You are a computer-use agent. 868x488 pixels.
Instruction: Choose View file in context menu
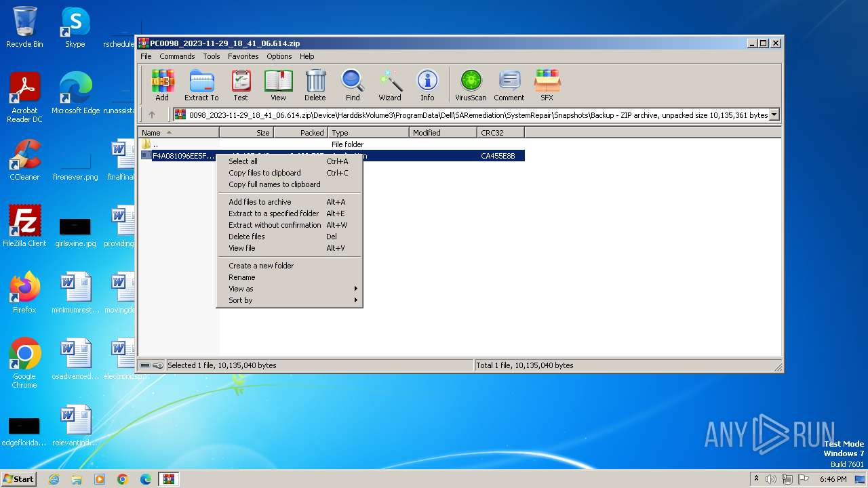pyautogui.click(x=290, y=248)
